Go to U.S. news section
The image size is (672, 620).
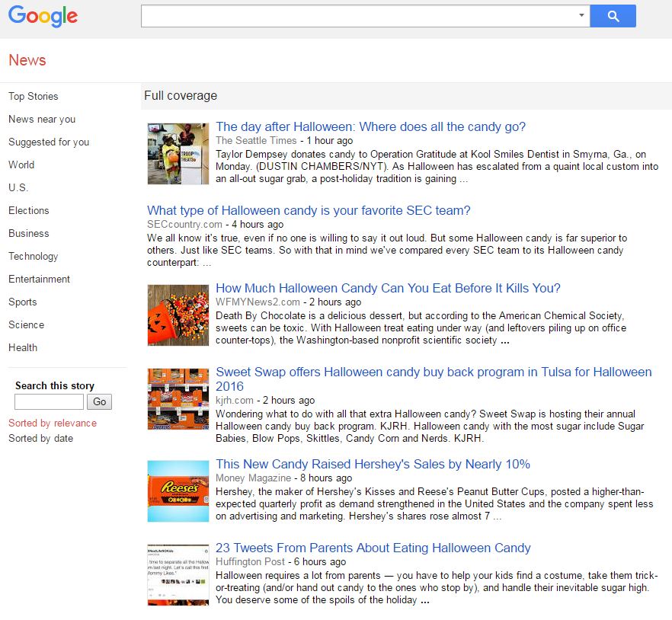[18, 187]
